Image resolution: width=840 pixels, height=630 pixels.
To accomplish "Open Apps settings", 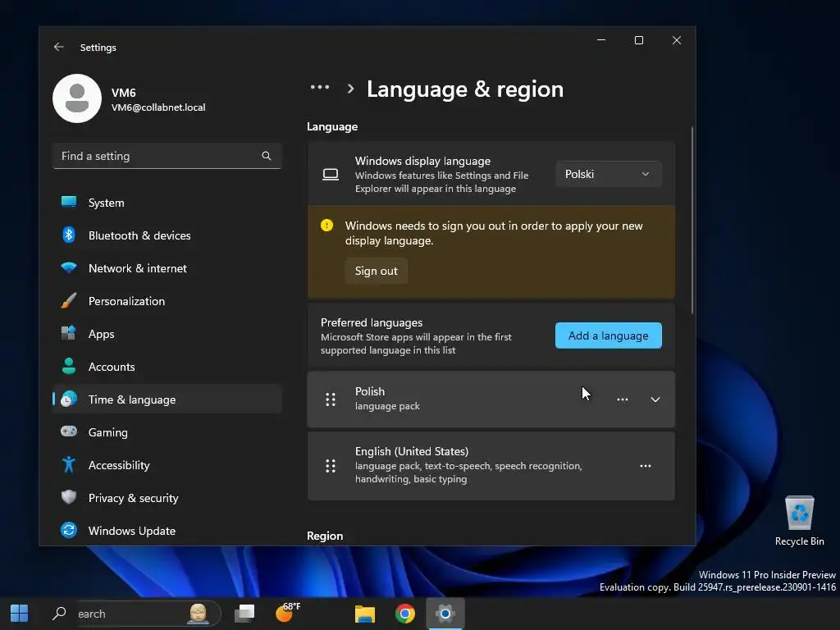I will tap(167, 334).
